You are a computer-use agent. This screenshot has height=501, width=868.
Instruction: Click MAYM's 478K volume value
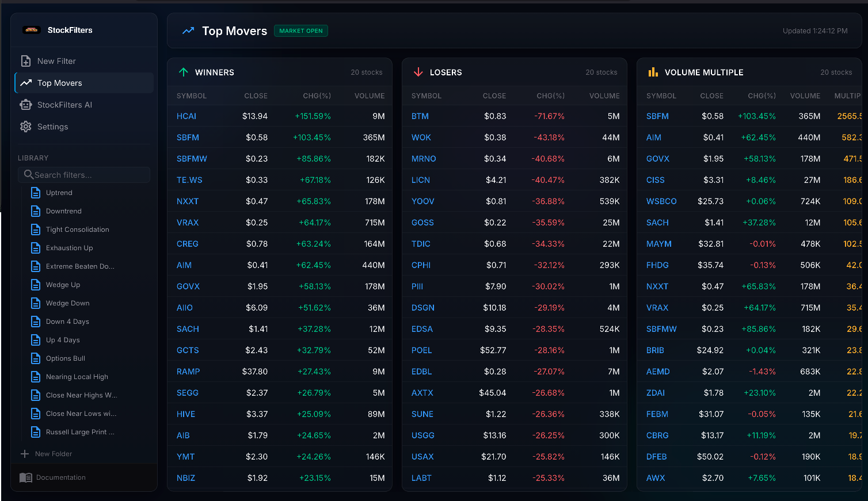pyautogui.click(x=810, y=244)
